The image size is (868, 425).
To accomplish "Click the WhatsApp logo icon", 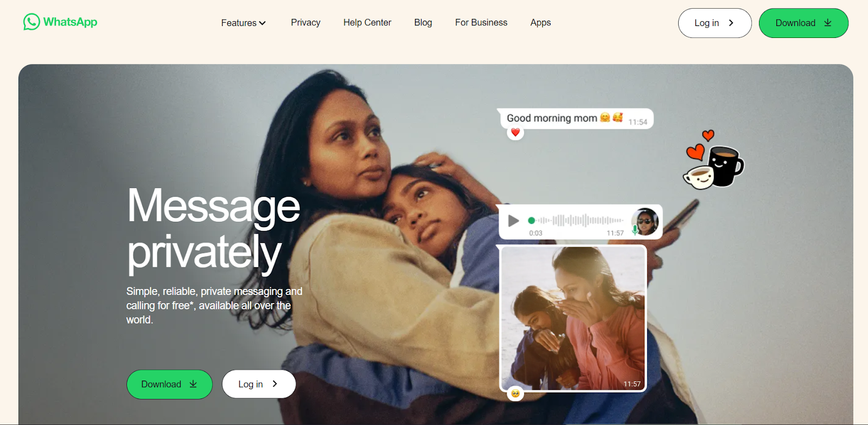I will [x=31, y=22].
